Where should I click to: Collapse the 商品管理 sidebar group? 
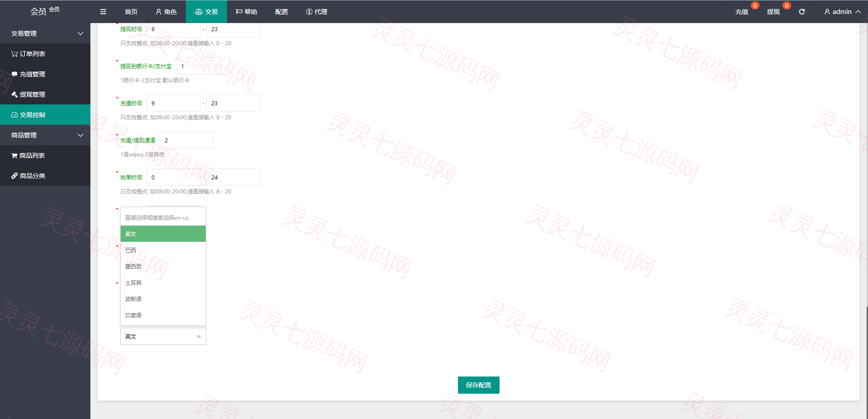coord(45,135)
